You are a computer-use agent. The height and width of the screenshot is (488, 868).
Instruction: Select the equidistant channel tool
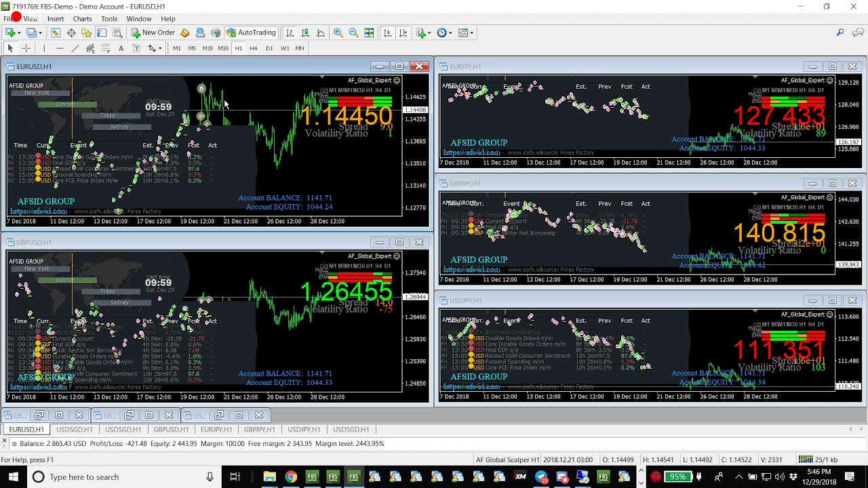coord(90,48)
